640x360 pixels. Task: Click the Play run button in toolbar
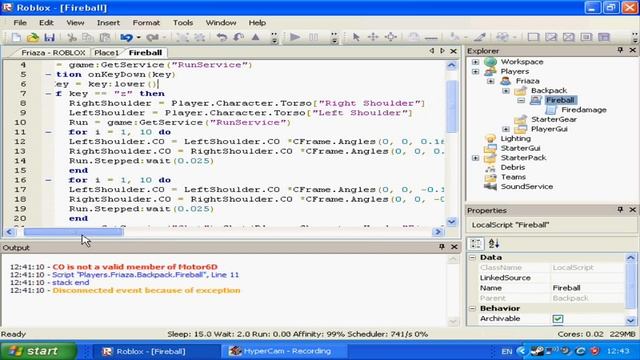tap(295, 38)
